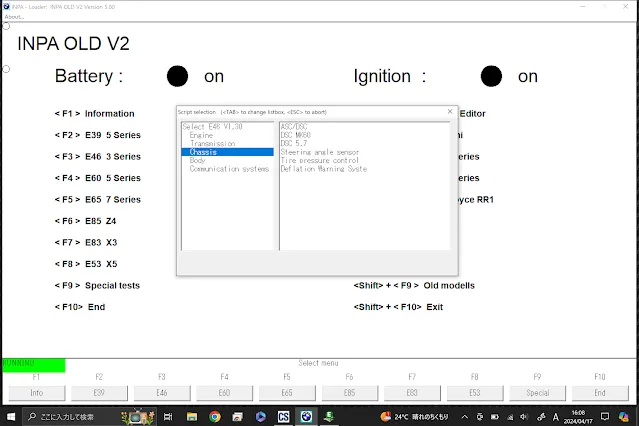639x426 pixels.
Task: Click the E85 function button
Action: (349, 393)
